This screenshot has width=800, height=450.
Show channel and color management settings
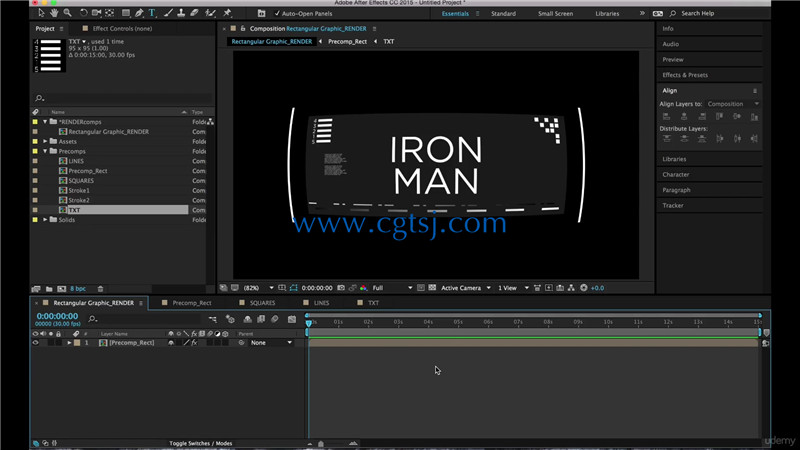click(x=363, y=288)
